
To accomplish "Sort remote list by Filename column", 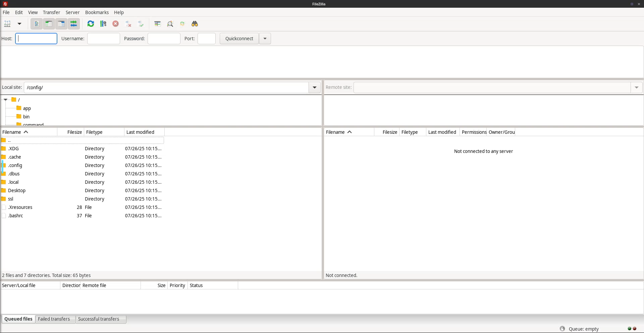I will pos(349,132).
